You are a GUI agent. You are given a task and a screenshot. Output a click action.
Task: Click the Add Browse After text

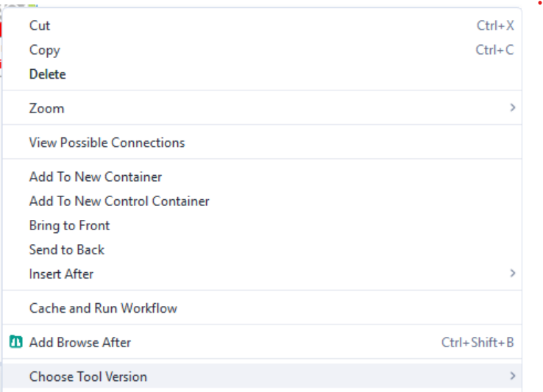tap(79, 342)
